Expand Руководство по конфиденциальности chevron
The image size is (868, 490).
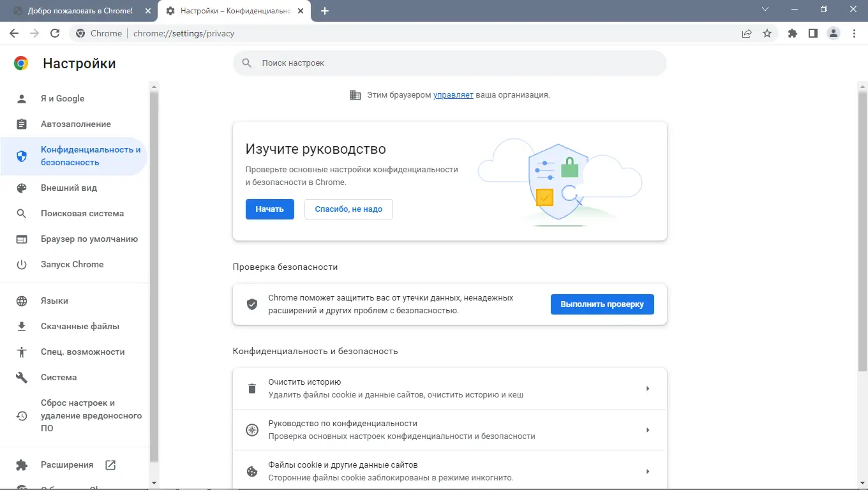(648, 429)
